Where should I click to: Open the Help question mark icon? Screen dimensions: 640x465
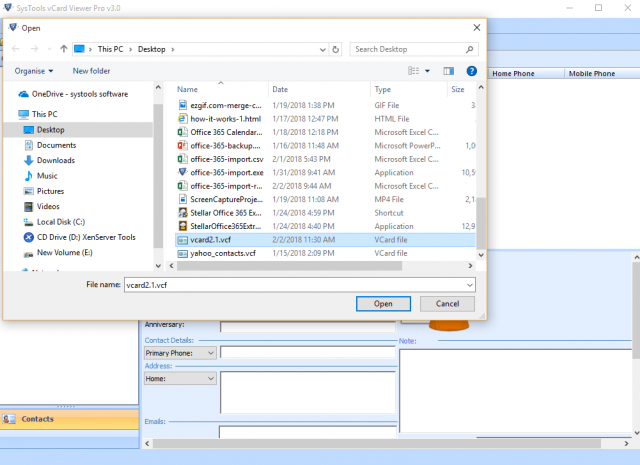click(x=471, y=71)
